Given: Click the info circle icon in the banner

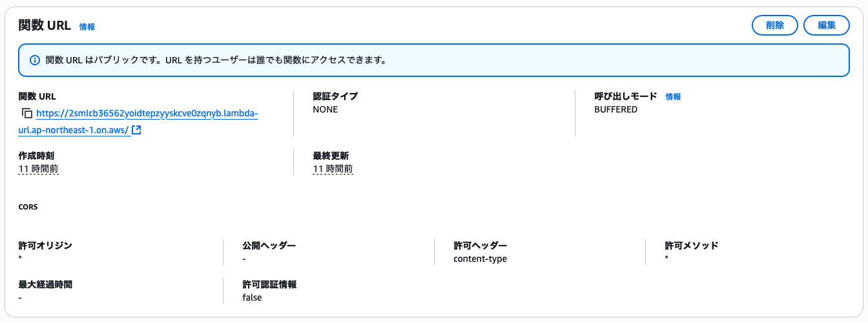Looking at the screenshot, I should (x=35, y=61).
